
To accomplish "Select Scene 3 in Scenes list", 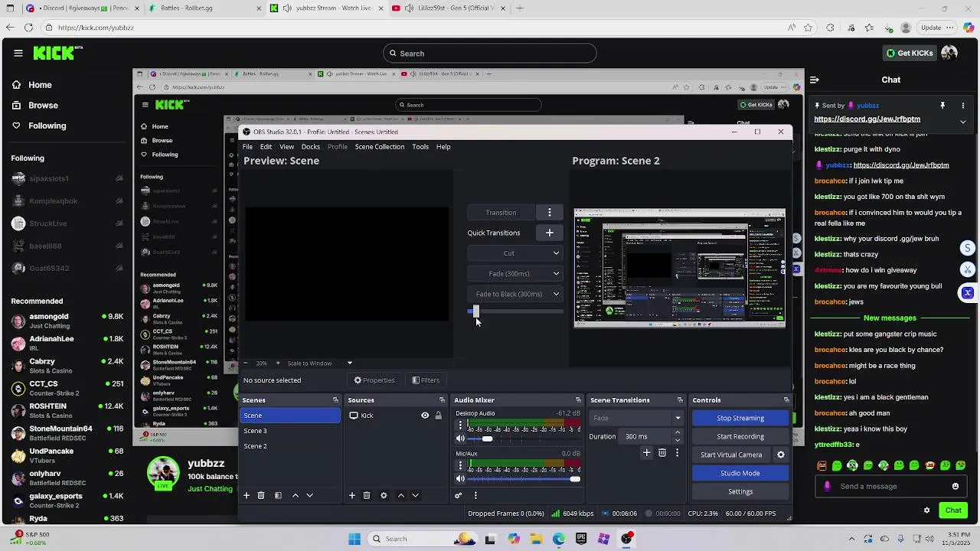I will click(x=290, y=431).
